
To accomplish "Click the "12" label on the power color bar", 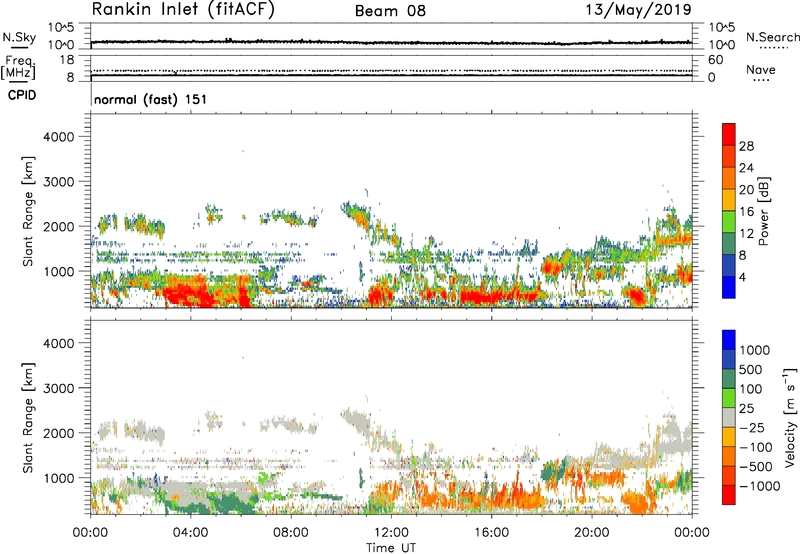I will pos(746,234).
